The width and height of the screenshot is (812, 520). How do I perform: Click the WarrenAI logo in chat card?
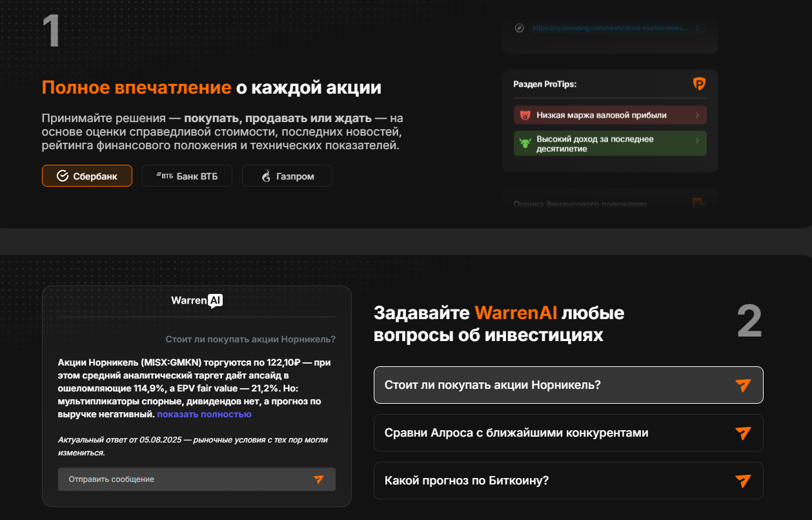[197, 300]
